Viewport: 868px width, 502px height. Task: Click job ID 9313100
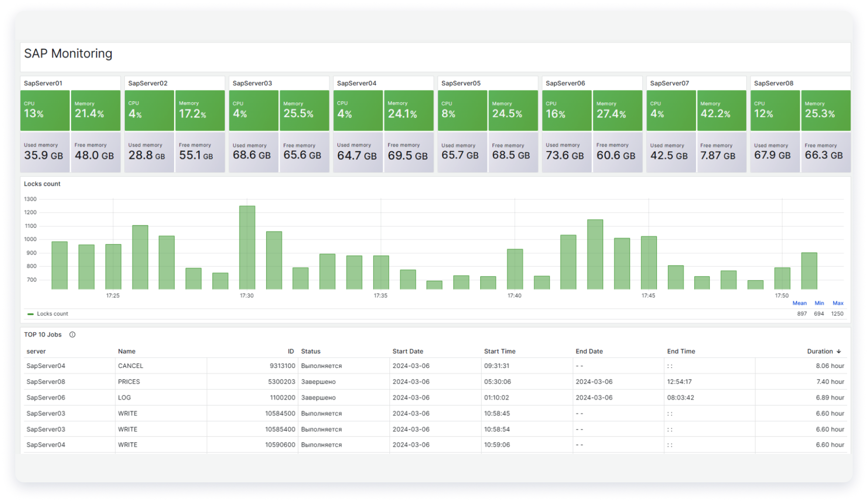(x=282, y=366)
